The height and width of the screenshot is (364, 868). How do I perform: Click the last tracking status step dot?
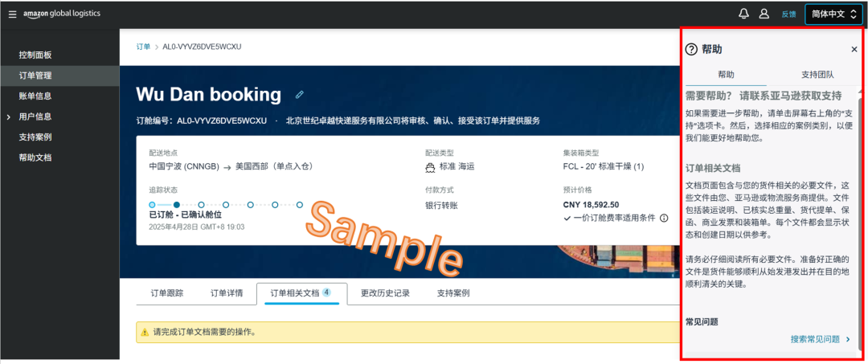tap(300, 205)
